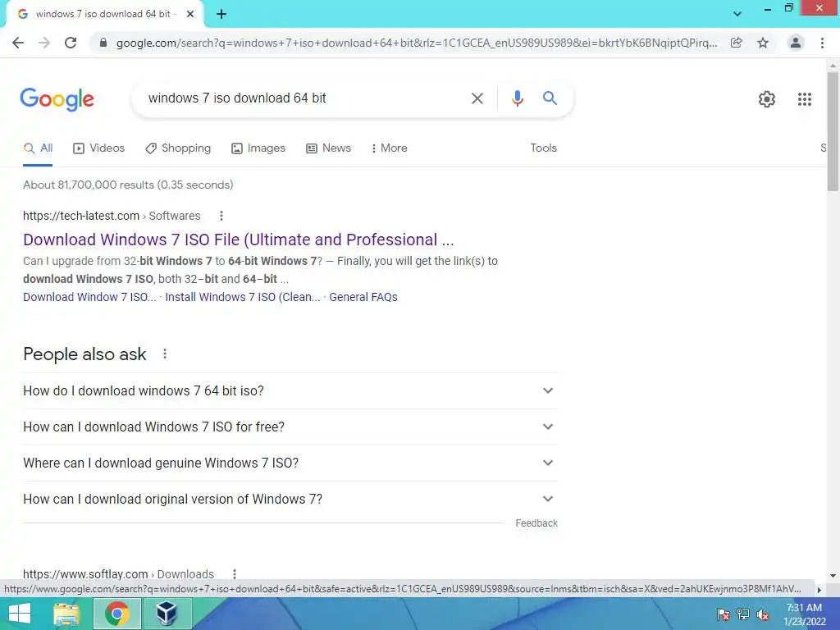Screen dimensions: 840x630
Task: Click the forward navigation arrow
Action: [x=44, y=43]
